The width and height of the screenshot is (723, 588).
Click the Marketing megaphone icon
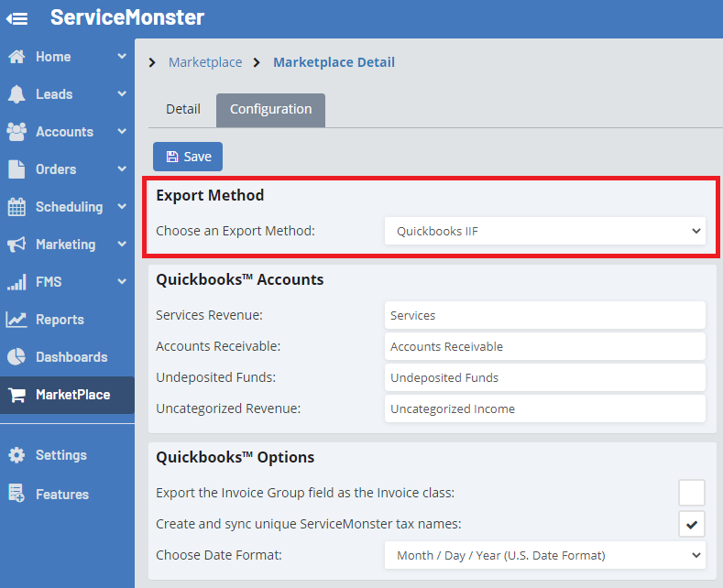[16, 245]
